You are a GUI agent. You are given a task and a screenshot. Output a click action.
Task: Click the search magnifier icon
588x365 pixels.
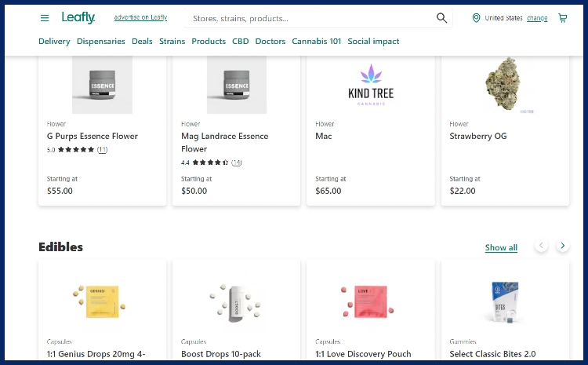click(x=441, y=18)
